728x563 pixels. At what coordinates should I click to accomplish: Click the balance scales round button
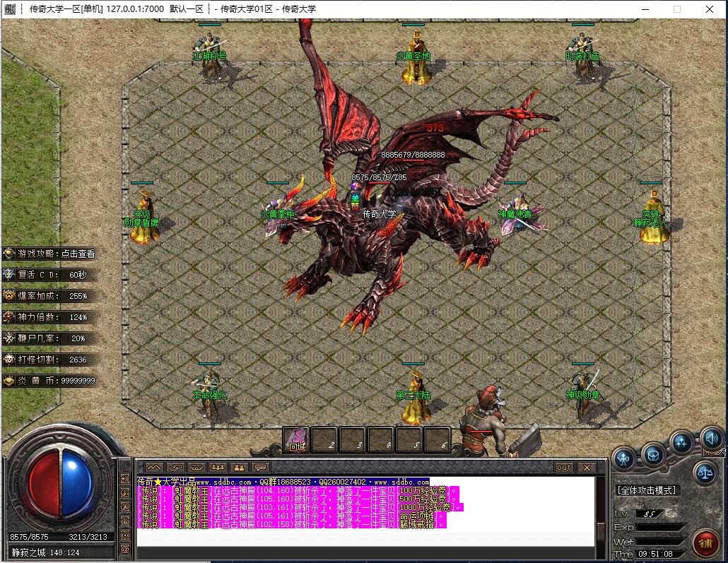pyautogui.click(x=705, y=473)
